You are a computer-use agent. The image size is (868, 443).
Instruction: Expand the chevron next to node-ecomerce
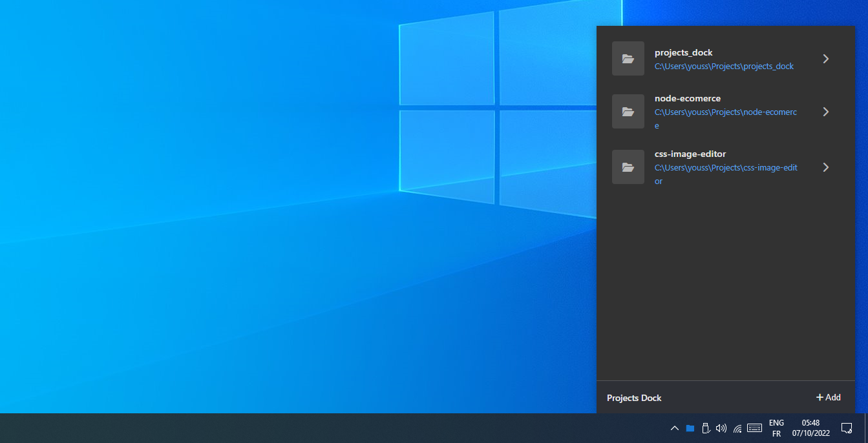tap(826, 111)
